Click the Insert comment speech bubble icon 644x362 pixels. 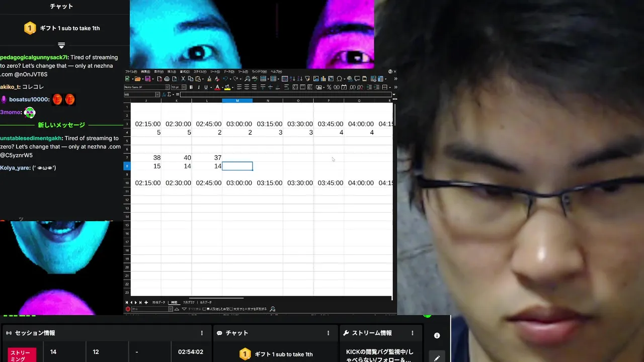(x=357, y=79)
